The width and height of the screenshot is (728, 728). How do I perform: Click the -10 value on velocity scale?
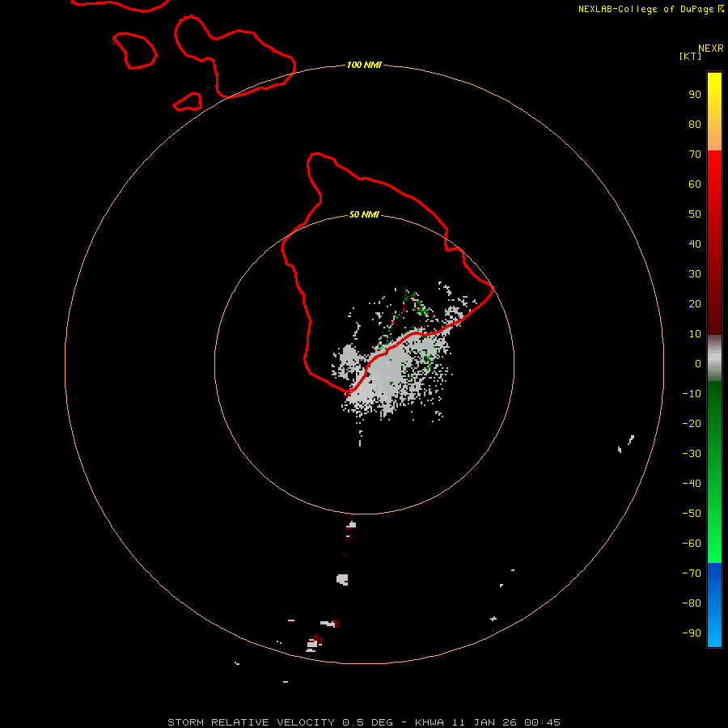pyautogui.click(x=692, y=394)
